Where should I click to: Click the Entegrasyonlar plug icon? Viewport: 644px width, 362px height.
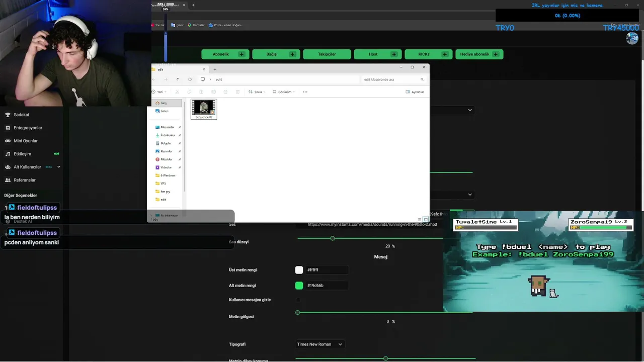[8, 128]
